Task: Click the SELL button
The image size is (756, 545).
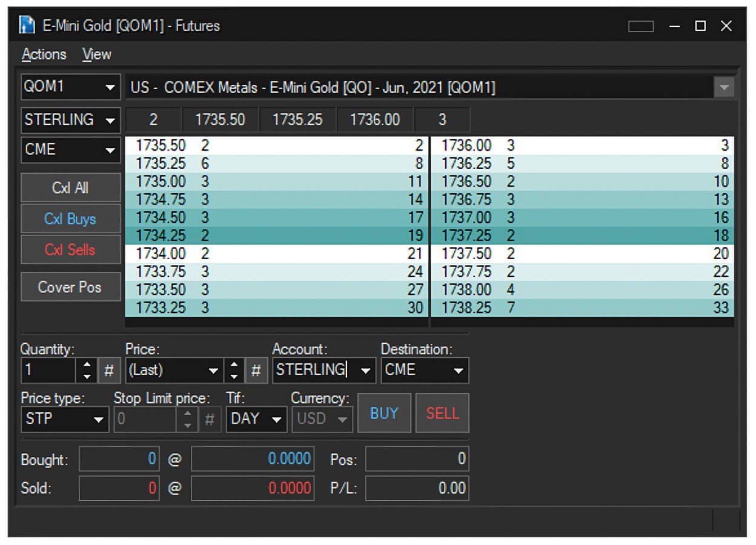Action: click(442, 413)
